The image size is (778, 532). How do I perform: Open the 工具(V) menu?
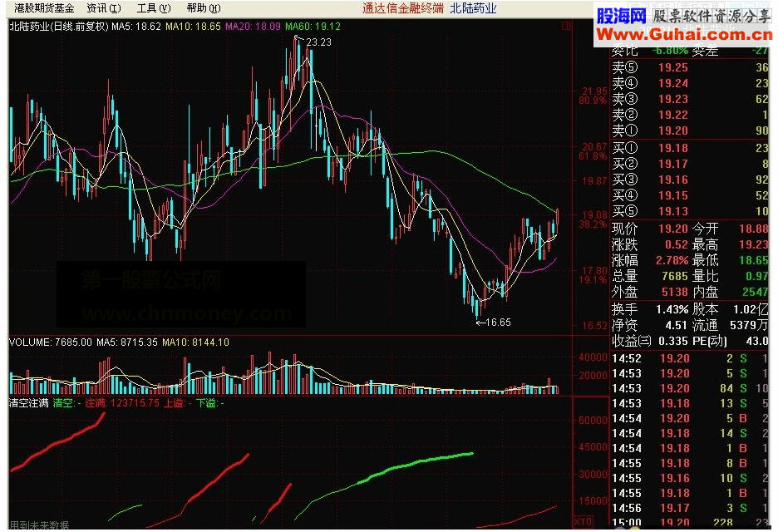click(154, 8)
